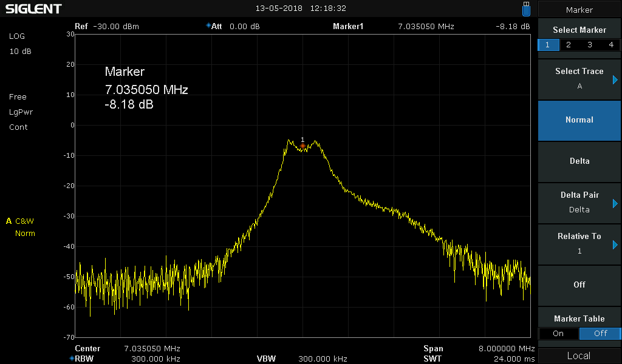Image resolution: width=622 pixels, height=364 pixels.
Task: Select marker number 4
Action: point(610,45)
